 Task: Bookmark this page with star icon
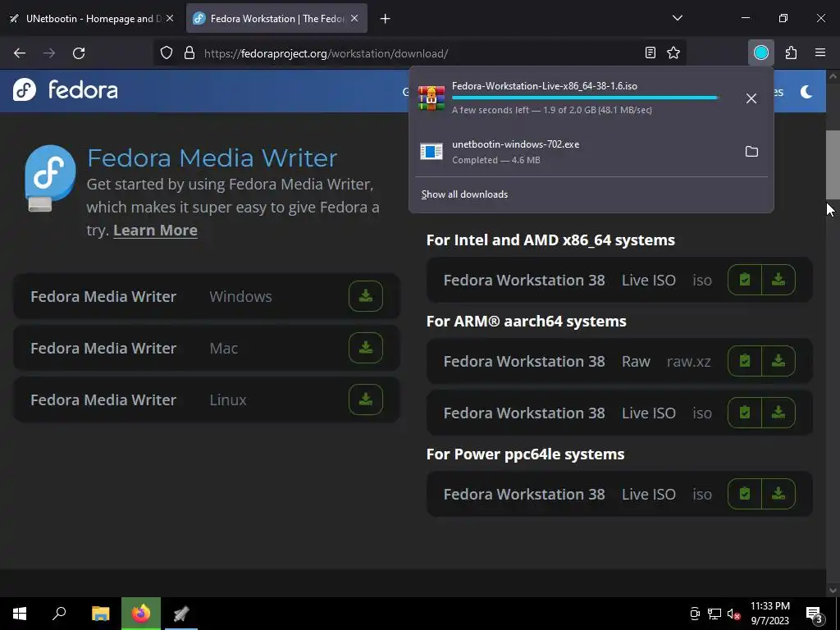pos(673,52)
